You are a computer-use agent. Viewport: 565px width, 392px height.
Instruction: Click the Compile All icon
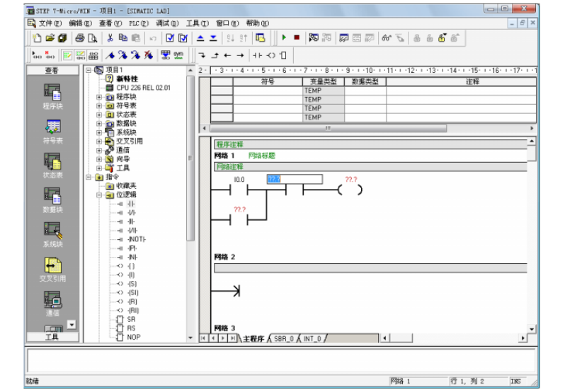183,38
